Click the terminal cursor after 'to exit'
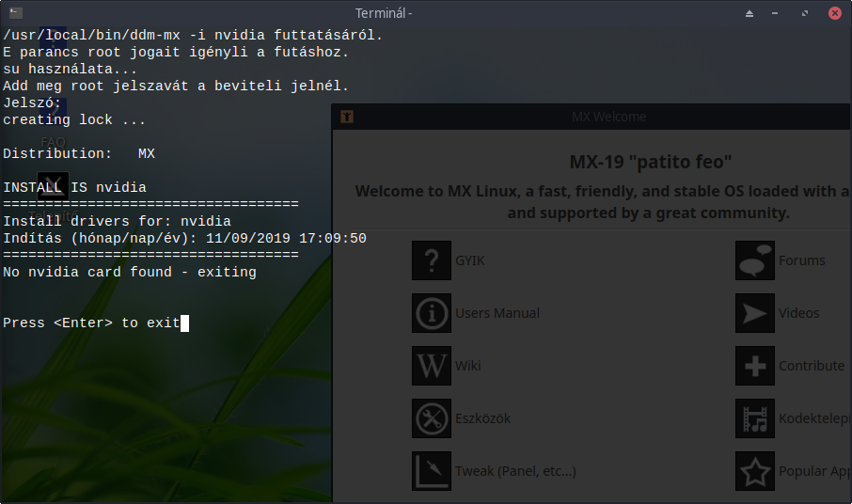 click(184, 323)
